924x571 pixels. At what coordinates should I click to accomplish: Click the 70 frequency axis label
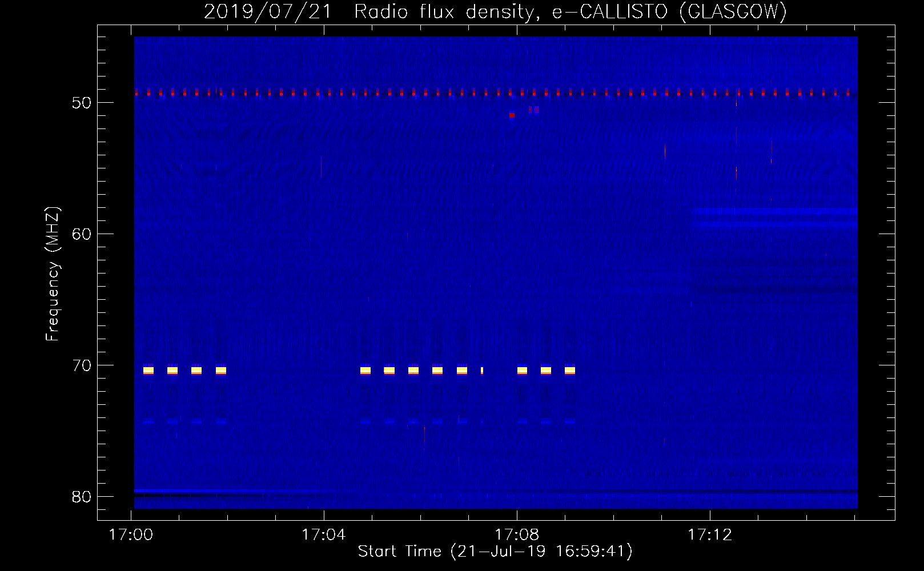pos(82,365)
